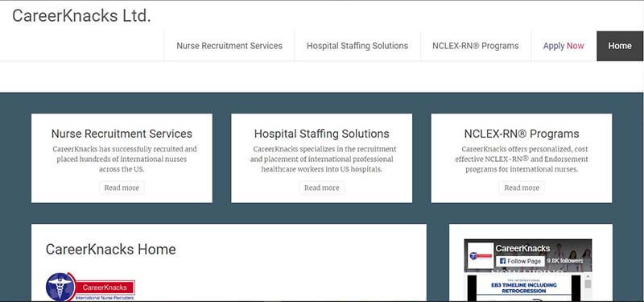Open the Nurse Recruitment Services nav item
Image resolution: width=644 pixels, height=302 pixels.
point(229,46)
